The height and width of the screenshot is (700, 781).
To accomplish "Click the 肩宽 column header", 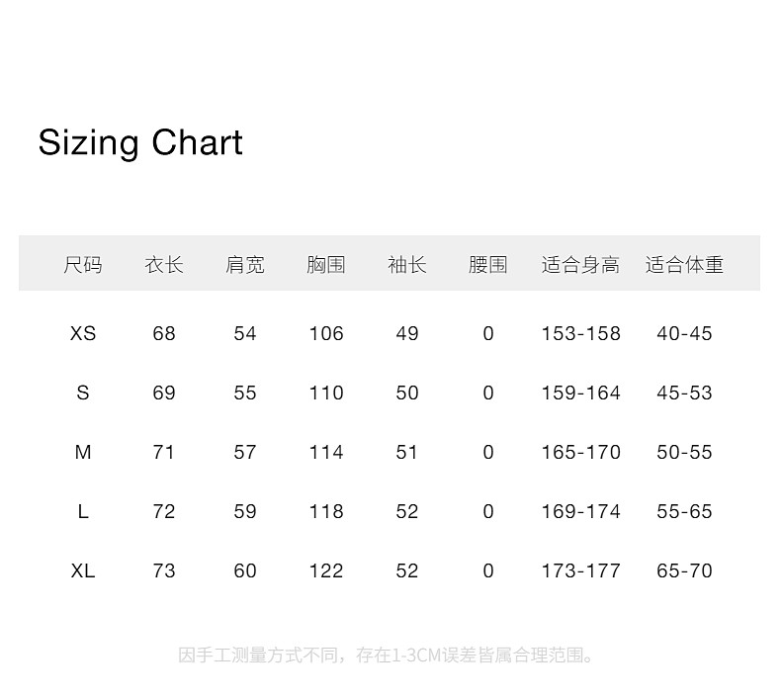I will 245,264.
